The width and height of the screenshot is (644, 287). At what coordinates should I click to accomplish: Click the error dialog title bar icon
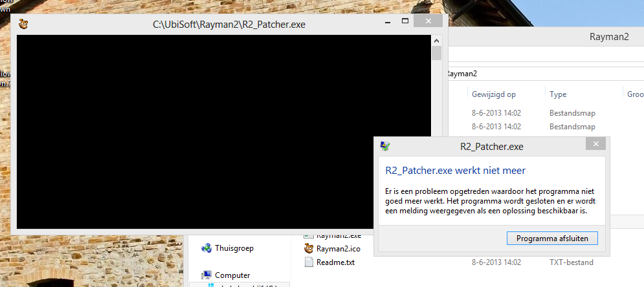pos(385,146)
